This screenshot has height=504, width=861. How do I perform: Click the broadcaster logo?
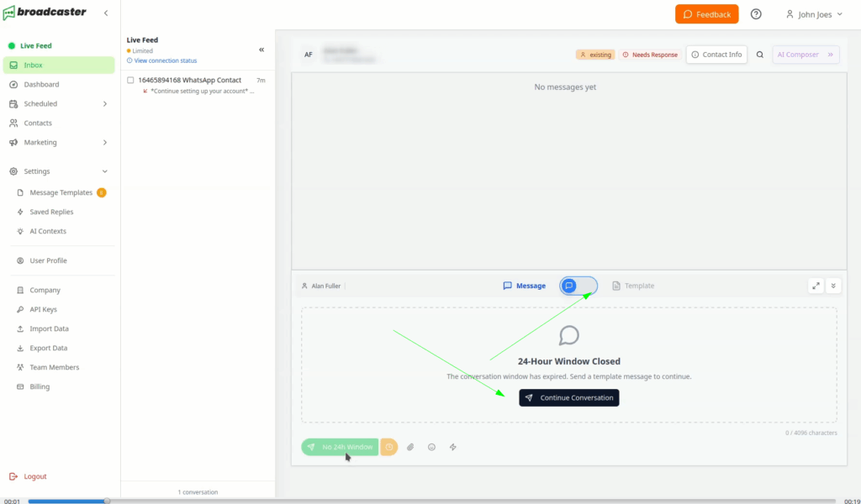click(45, 13)
